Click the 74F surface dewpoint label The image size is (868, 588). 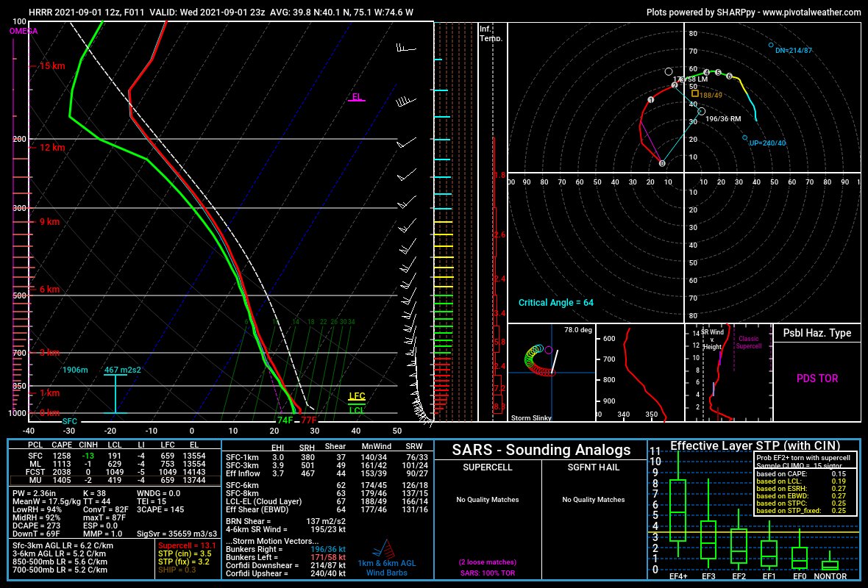tap(284, 420)
